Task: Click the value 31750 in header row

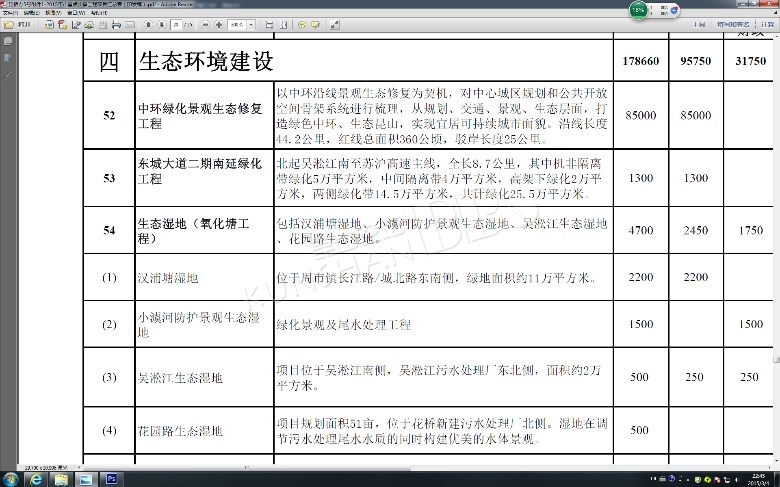Action: click(751, 61)
